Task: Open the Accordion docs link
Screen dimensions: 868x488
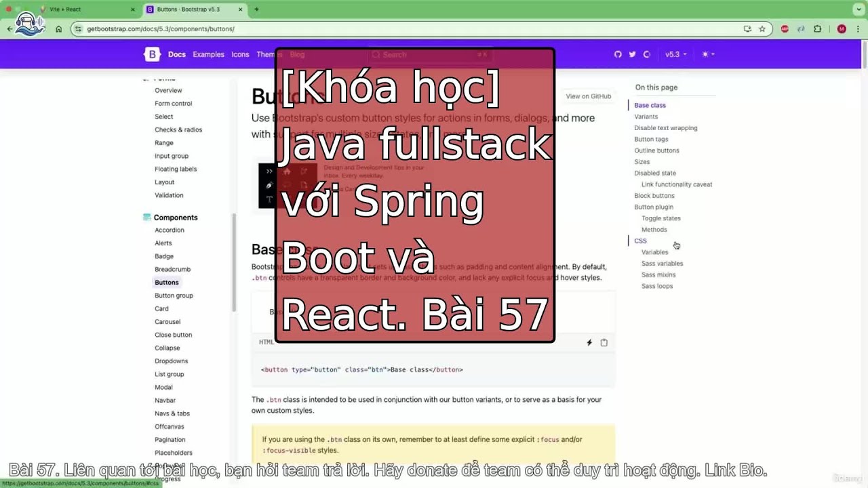Action: (x=170, y=230)
